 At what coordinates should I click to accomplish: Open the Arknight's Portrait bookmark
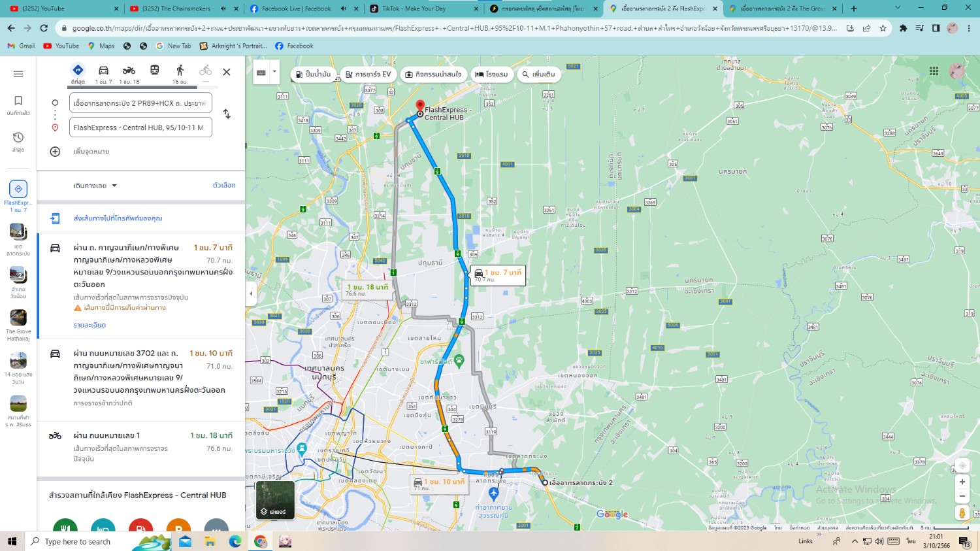point(233,46)
